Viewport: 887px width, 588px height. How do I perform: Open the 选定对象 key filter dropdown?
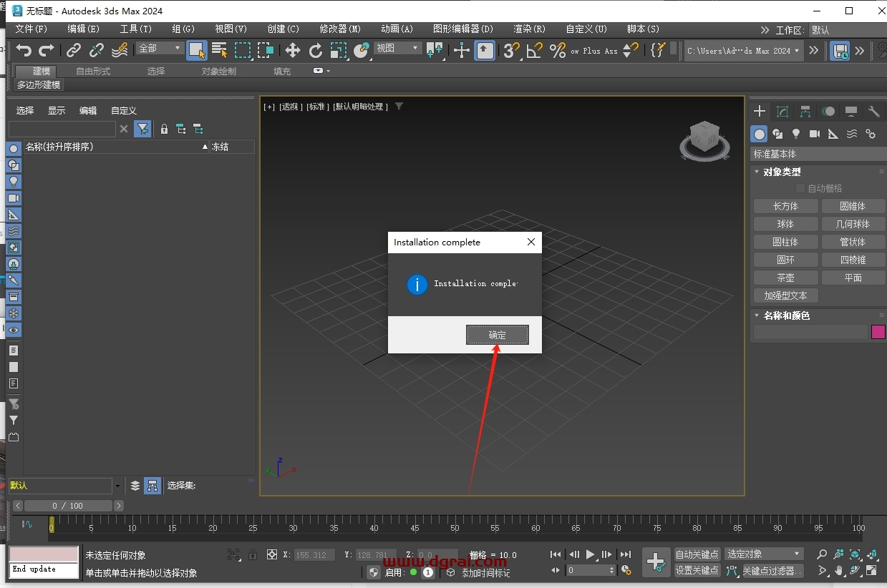point(765,554)
